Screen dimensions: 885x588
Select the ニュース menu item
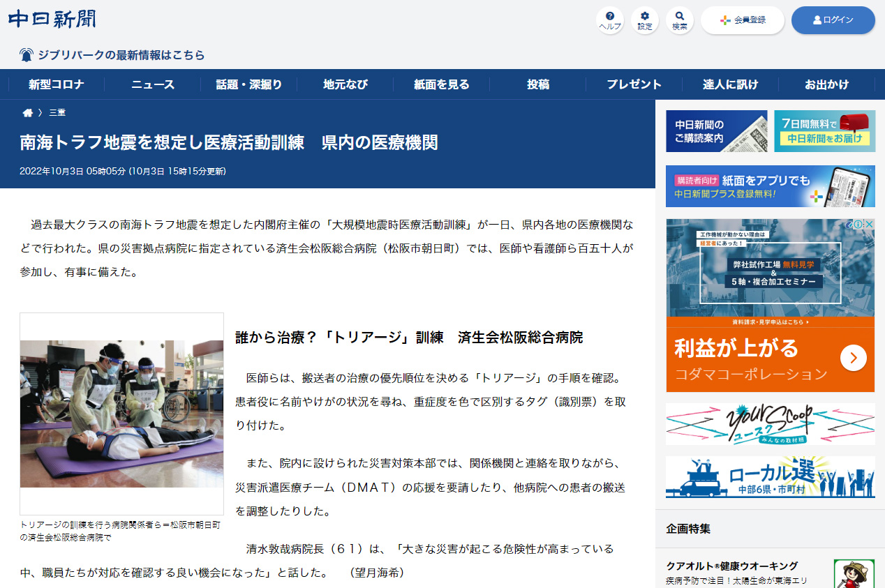click(x=153, y=84)
